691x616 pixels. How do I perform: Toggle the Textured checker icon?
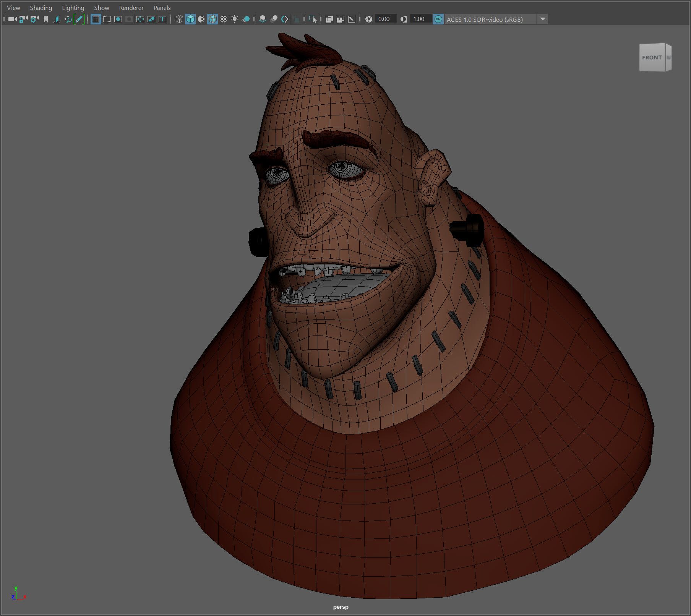[224, 19]
